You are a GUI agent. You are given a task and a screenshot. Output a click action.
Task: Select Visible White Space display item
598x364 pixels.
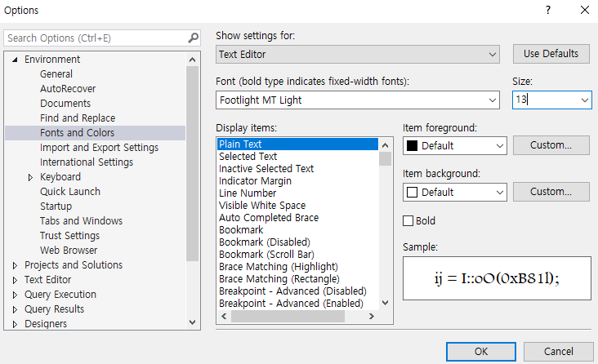tap(262, 206)
